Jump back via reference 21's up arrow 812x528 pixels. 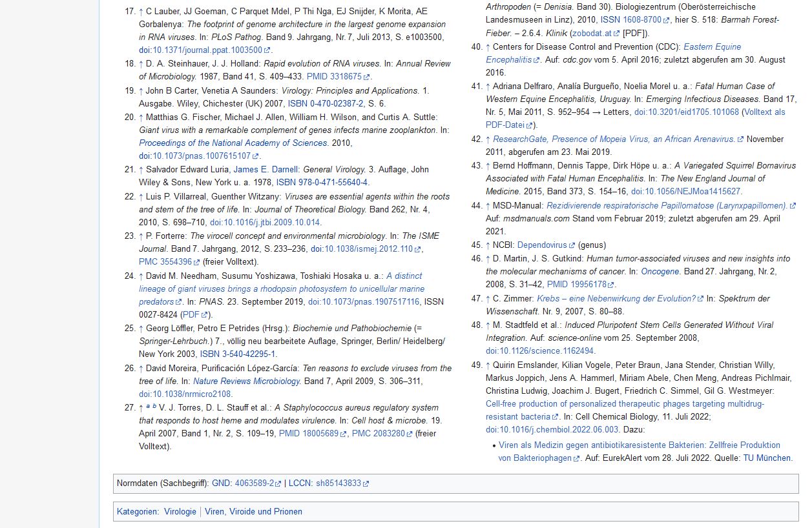141,170
